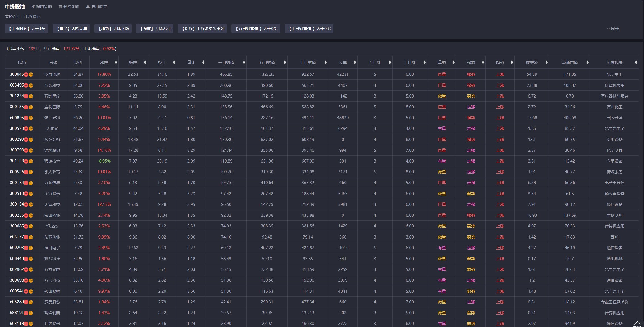Sort by 趋势 column arrows

512,62
